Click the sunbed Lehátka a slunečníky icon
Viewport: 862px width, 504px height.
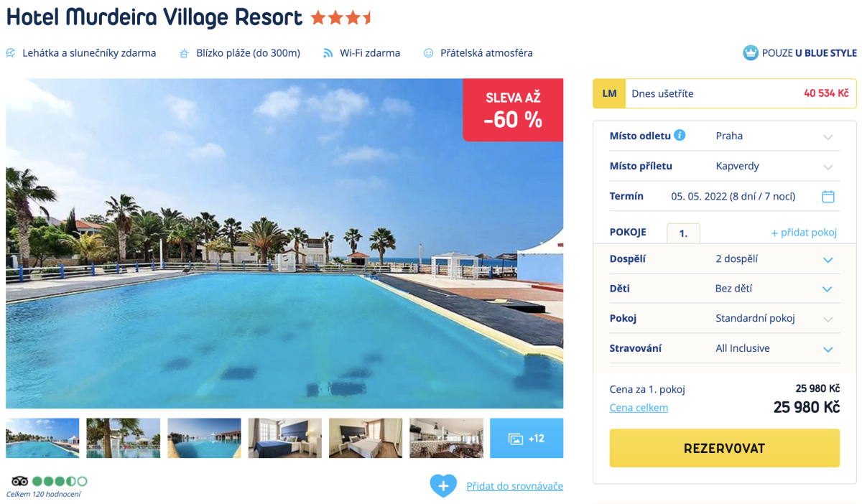click(11, 53)
